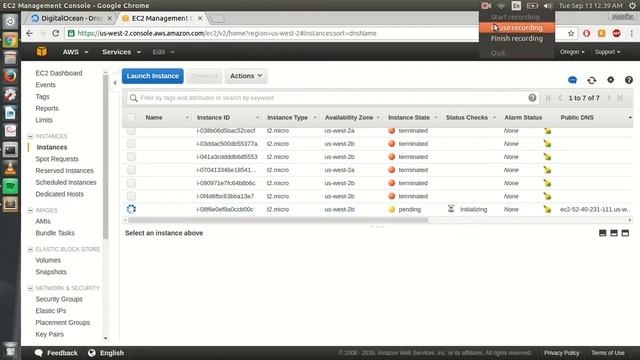640x360 pixels.
Task: Open the Edit dropdown menu
Action: 163,52
